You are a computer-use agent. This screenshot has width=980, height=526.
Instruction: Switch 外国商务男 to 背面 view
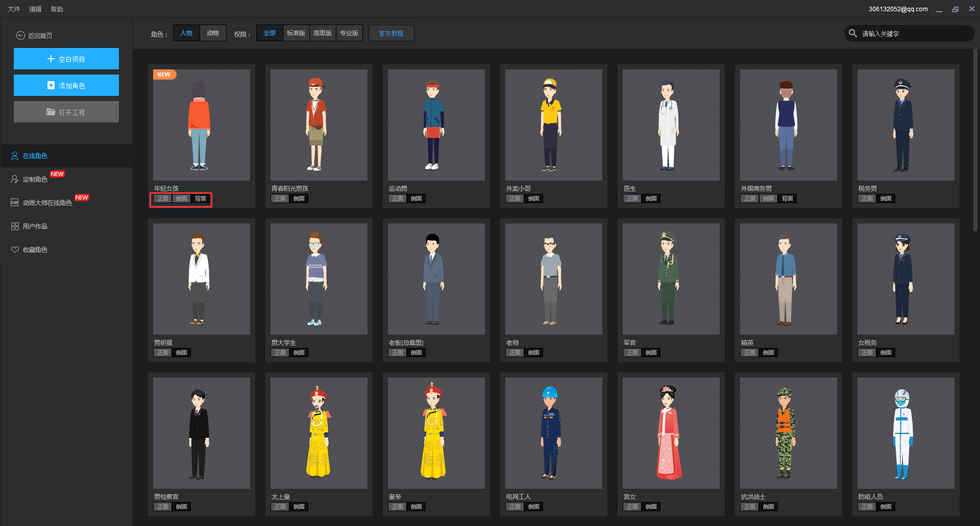click(x=788, y=198)
